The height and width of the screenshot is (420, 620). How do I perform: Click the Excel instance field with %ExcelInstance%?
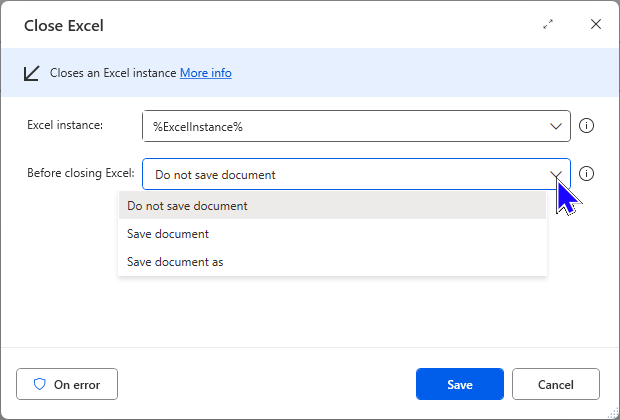[356, 126]
